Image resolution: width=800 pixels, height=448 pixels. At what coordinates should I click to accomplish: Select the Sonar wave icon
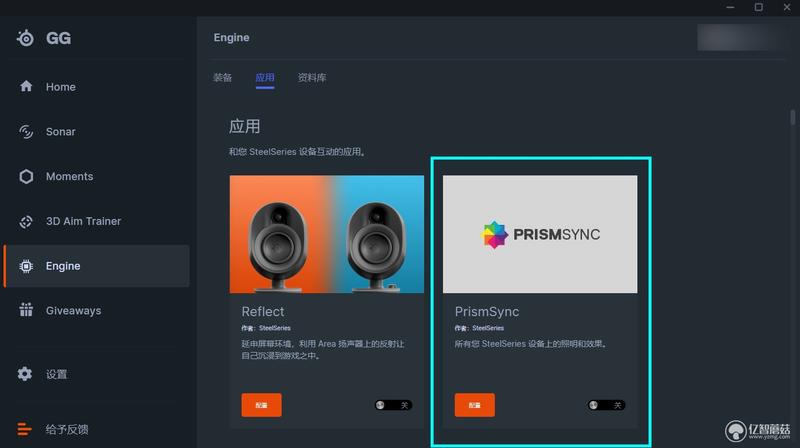click(x=26, y=131)
